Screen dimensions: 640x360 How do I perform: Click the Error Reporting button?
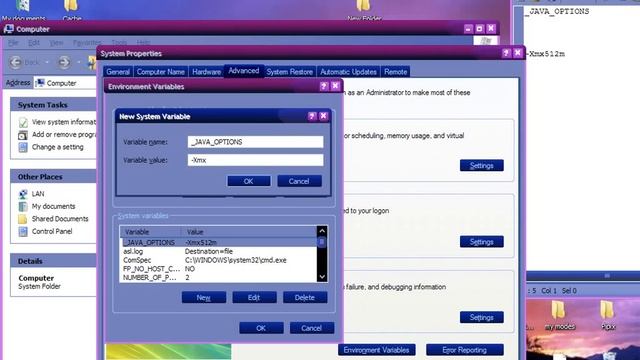[464, 350]
